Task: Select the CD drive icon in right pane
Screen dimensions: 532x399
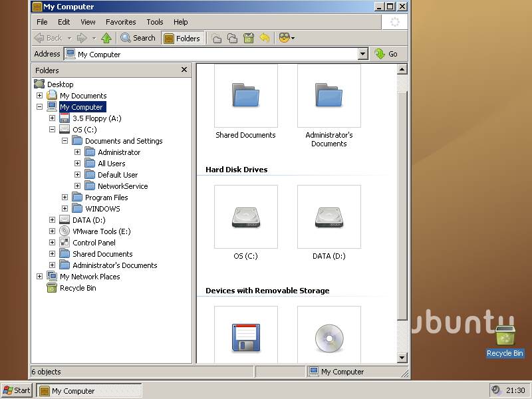Action: point(329,338)
